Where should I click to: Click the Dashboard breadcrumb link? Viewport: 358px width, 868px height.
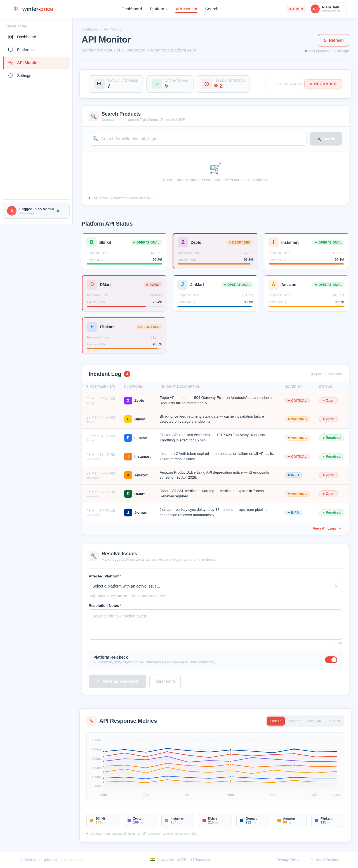click(x=91, y=29)
